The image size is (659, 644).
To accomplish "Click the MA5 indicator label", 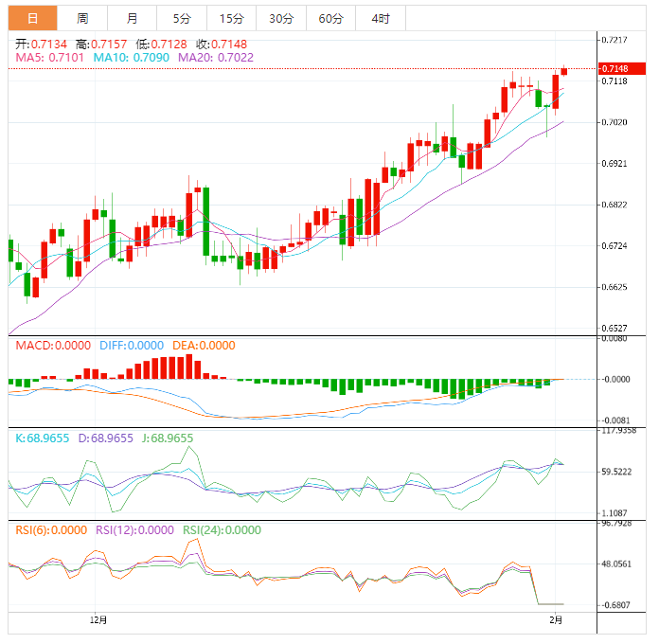I will click(50, 58).
